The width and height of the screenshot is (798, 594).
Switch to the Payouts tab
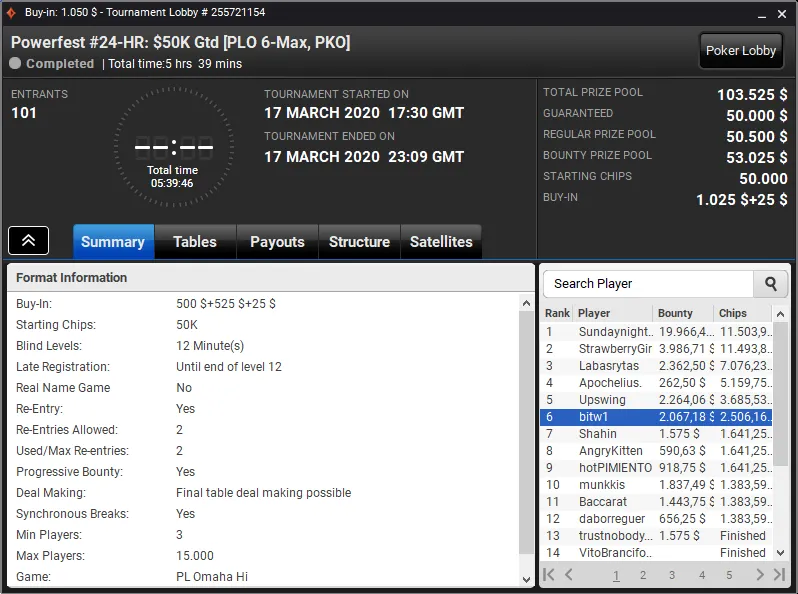click(x=277, y=242)
